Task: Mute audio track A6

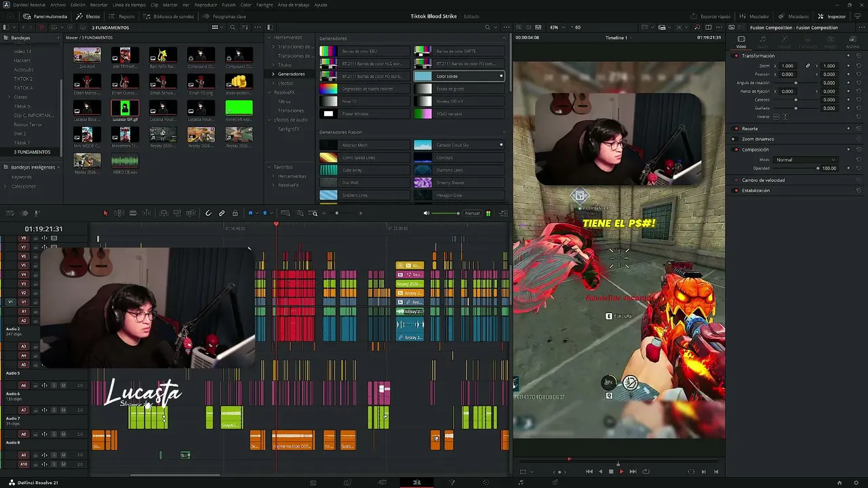Action: click(64, 385)
